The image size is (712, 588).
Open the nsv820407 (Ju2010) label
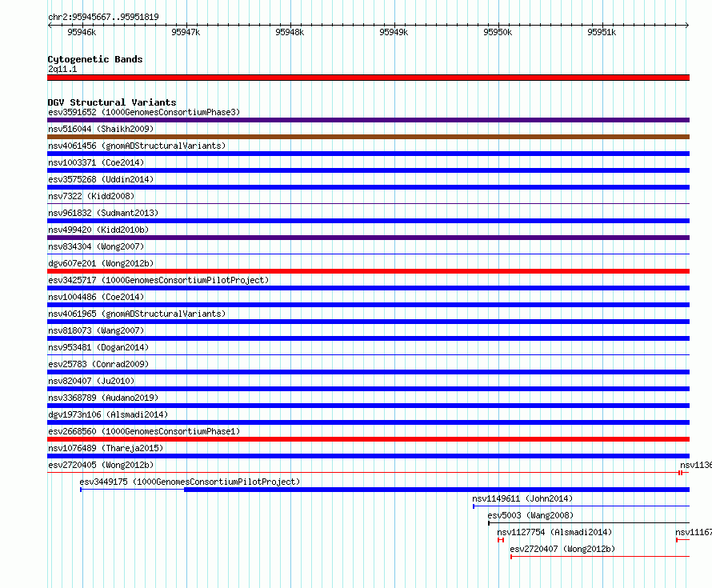pyautogui.click(x=91, y=381)
